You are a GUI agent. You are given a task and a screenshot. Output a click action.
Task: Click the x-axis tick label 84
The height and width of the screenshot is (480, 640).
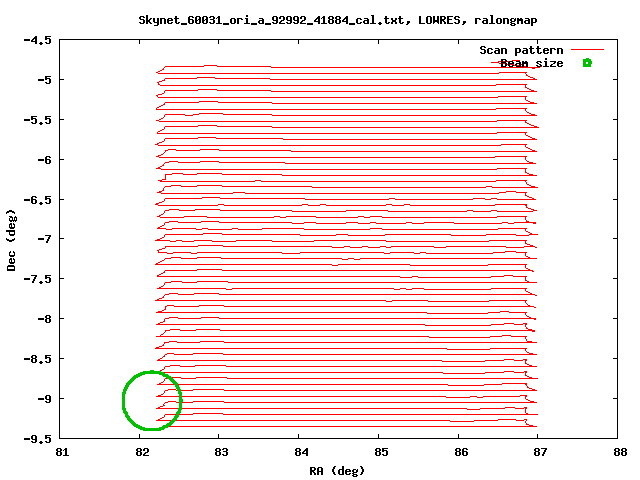tap(299, 453)
